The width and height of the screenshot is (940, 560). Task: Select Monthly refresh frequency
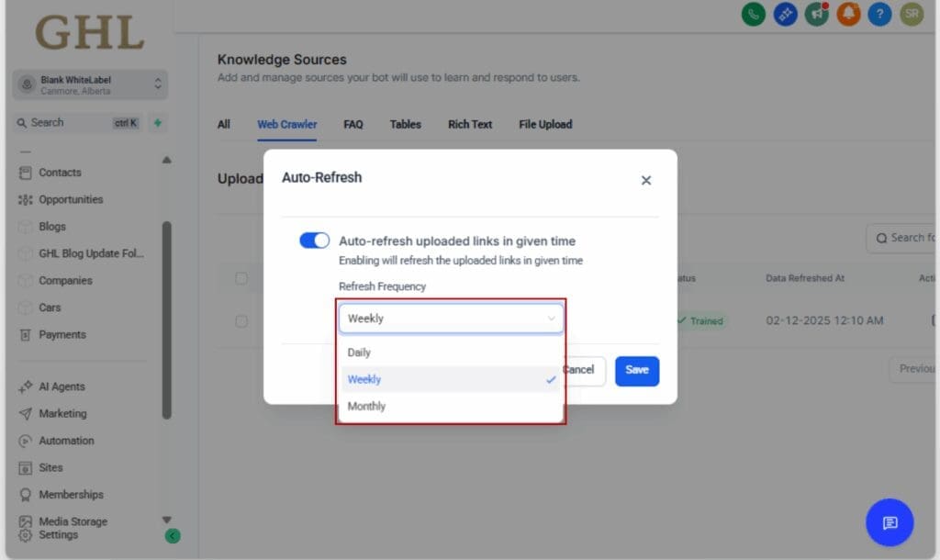(366, 406)
